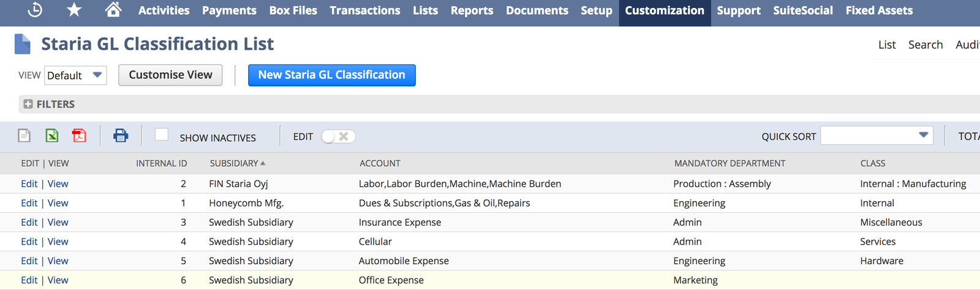Edit the Office Expense row

coord(29,280)
